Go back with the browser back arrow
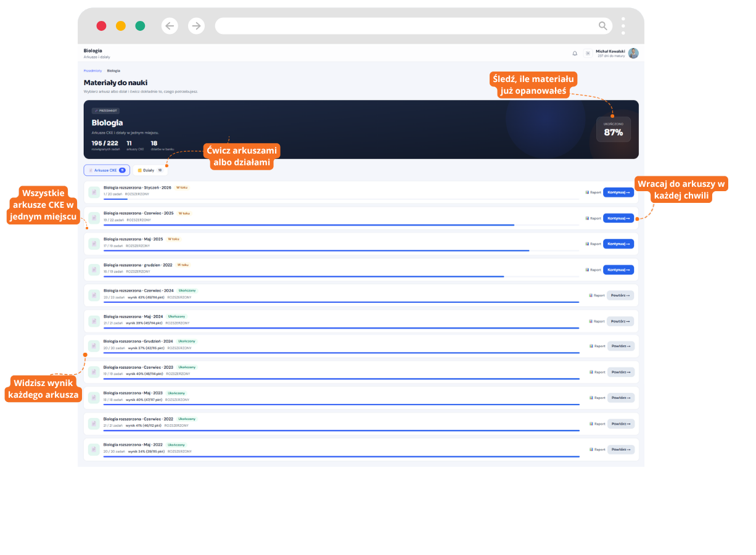Viewport: 756px width, 555px height. [x=170, y=26]
